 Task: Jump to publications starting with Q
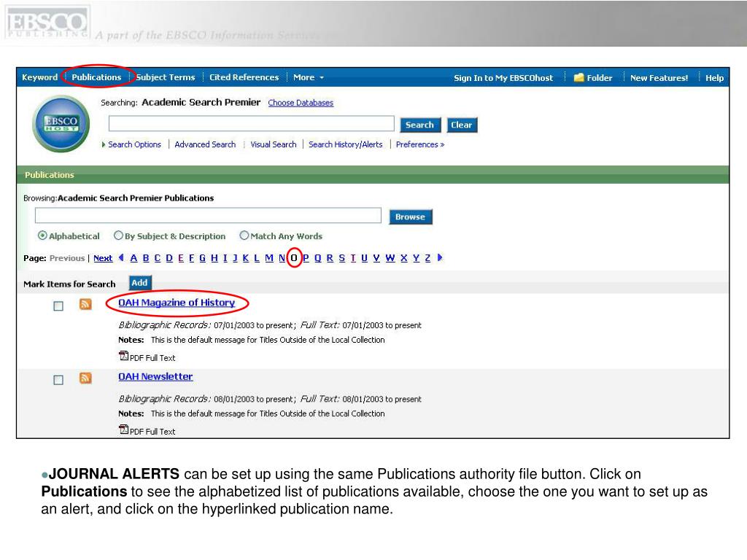tap(318, 257)
